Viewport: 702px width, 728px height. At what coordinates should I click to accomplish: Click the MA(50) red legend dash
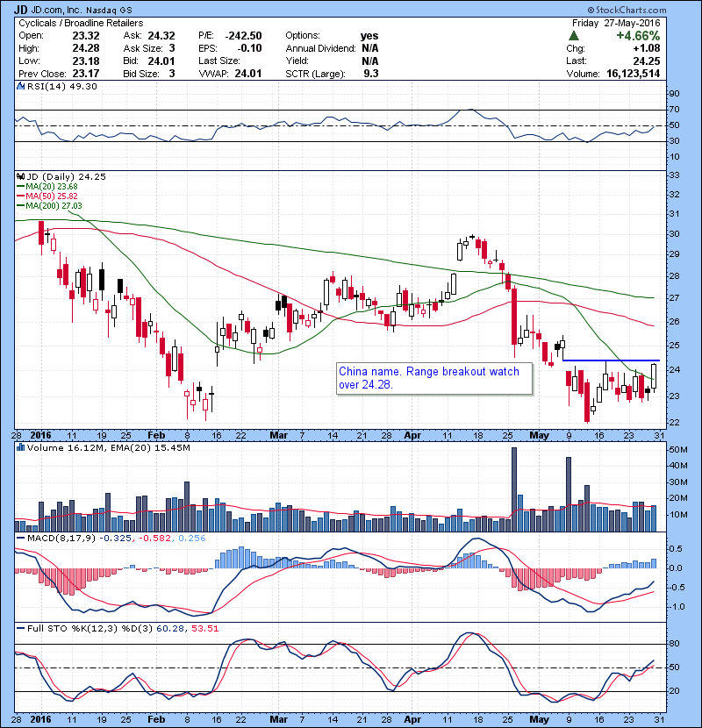(20, 196)
